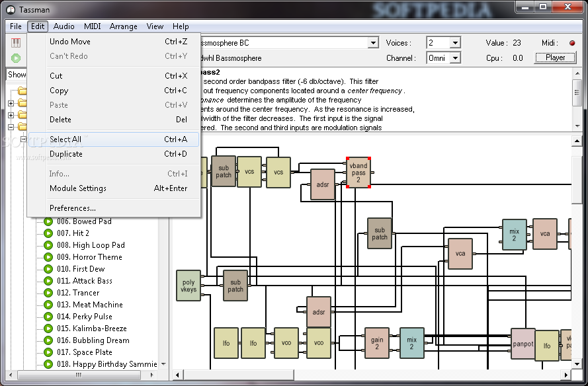Open Preferences... from Edit menu
Image resolution: width=588 pixels, height=386 pixels.
113,208
